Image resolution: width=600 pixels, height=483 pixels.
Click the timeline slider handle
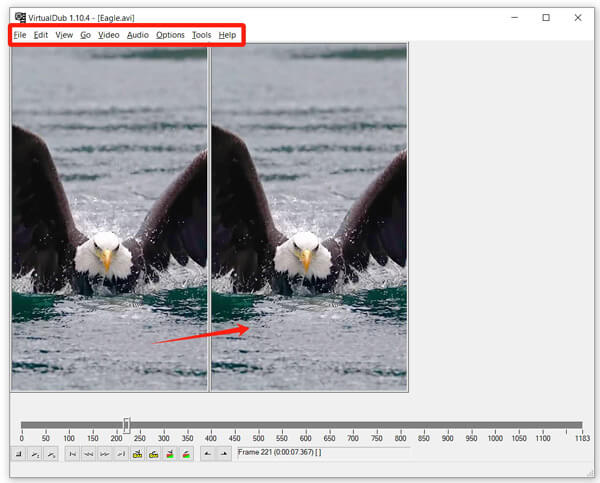point(126,425)
